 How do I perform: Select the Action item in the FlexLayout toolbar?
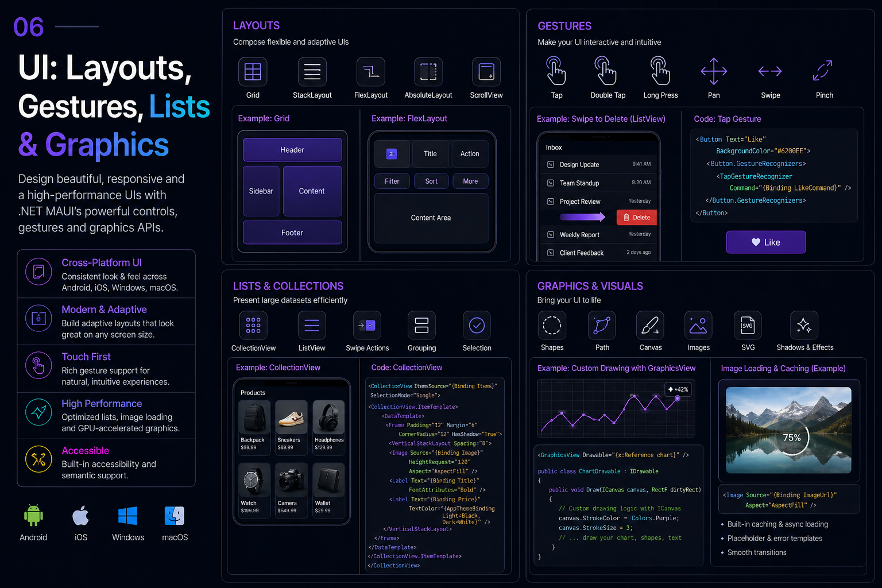point(470,153)
